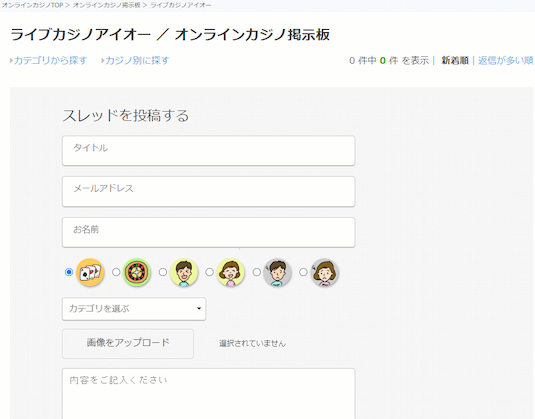Open the カテゴリを選ぶ dropdown
535x419 pixels.
[x=134, y=309]
